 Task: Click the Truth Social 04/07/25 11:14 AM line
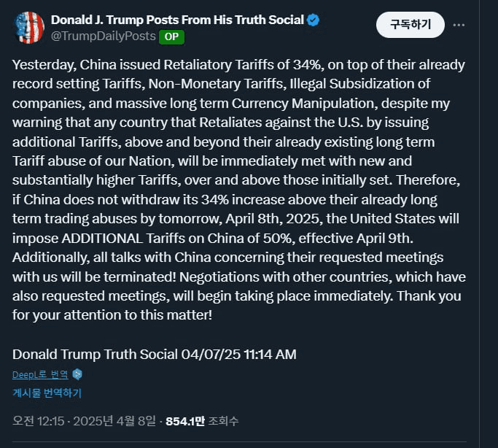(155, 355)
